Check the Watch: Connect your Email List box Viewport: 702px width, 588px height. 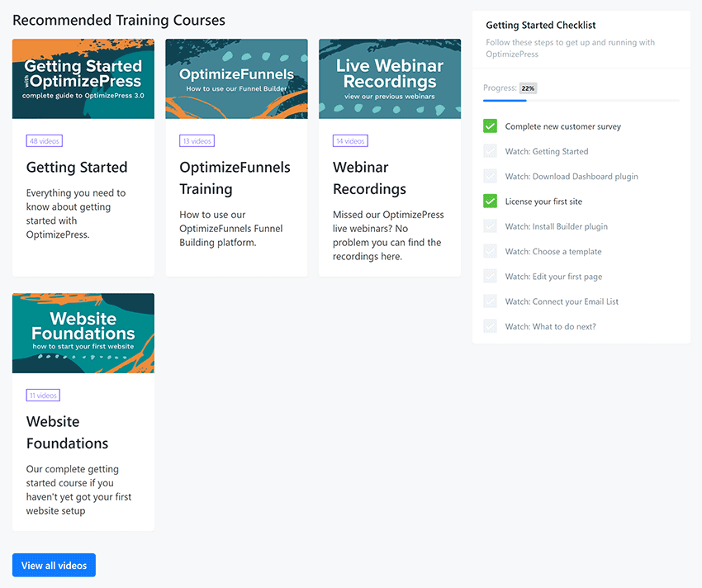click(491, 301)
